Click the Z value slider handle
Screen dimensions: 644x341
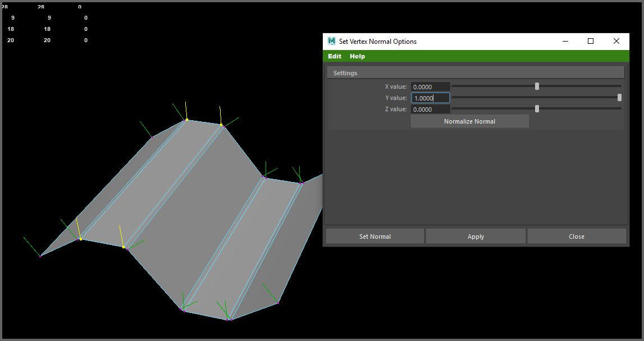537,108
